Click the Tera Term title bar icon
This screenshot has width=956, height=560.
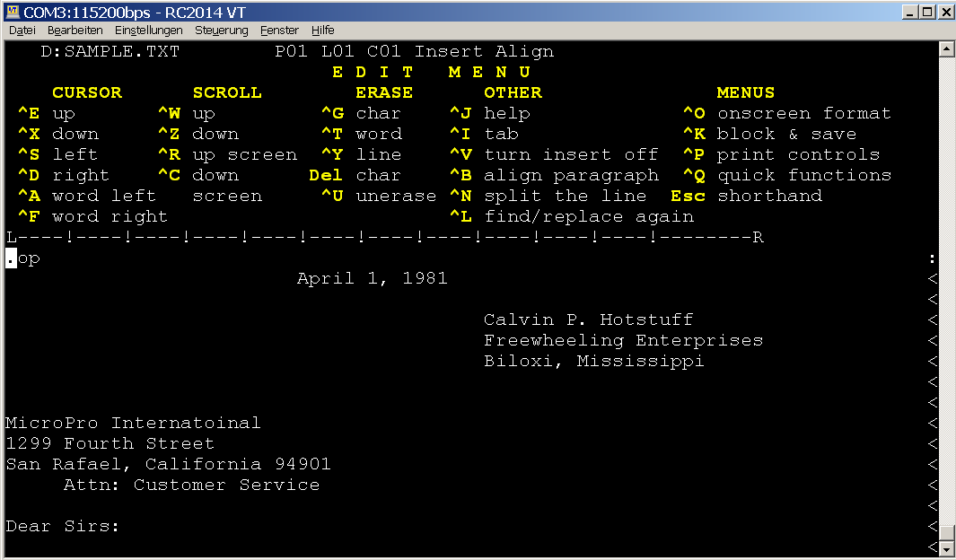click(13, 12)
